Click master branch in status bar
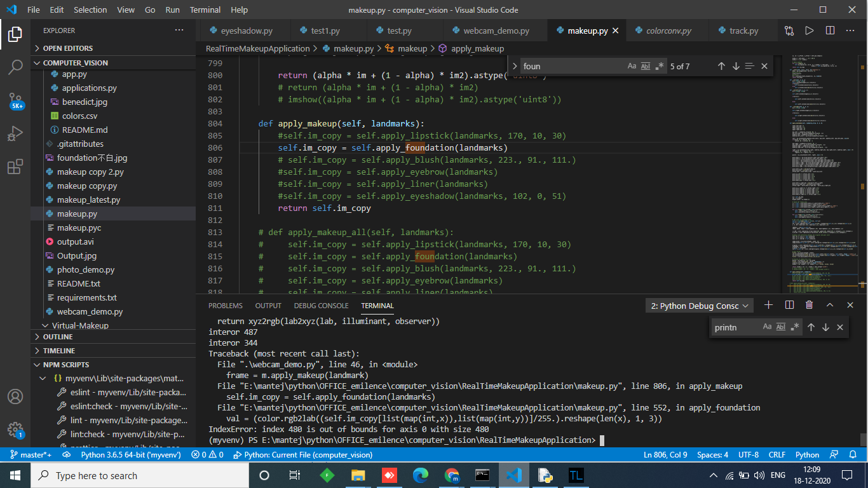The image size is (868, 488). [x=31, y=455]
